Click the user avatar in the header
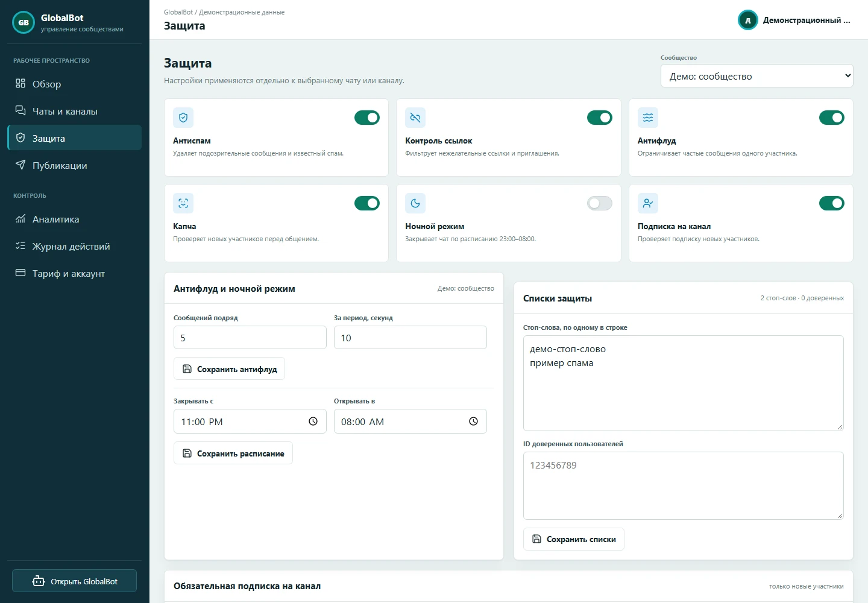Screen dimensions: 868x603 click(748, 20)
